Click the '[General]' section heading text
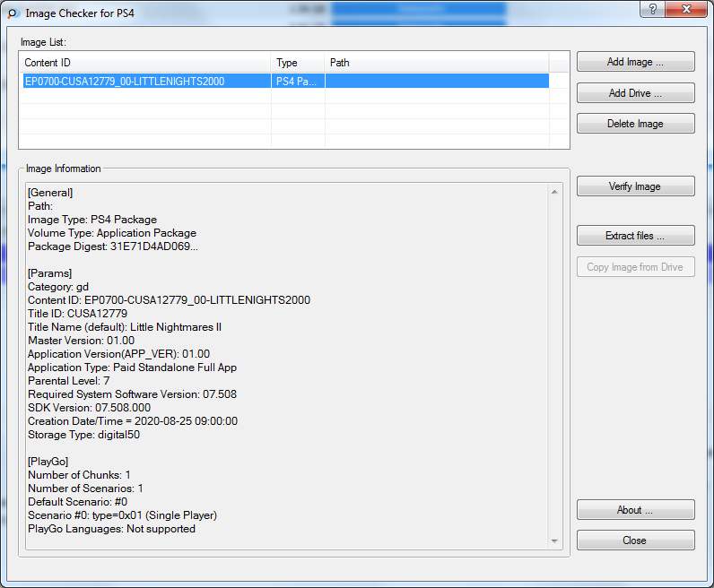This screenshot has height=588, width=714. point(50,193)
